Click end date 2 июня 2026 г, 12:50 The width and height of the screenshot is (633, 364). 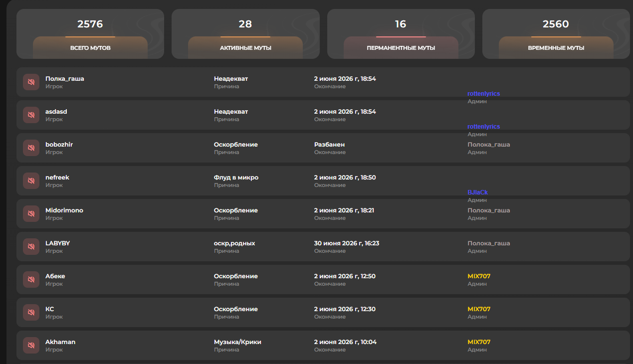[x=345, y=276]
